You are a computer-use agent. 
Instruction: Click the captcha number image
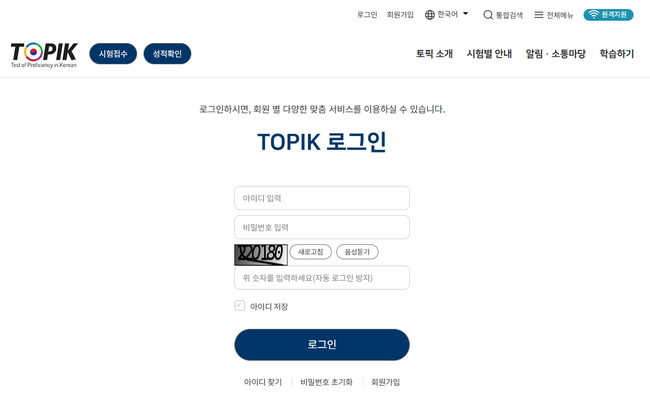[261, 254]
